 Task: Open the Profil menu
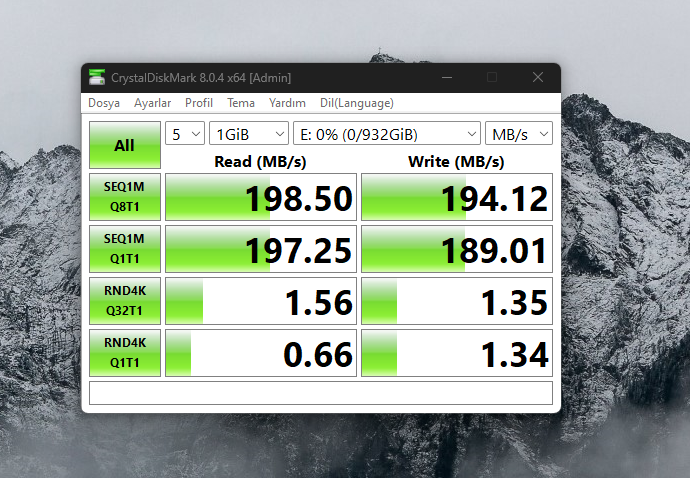[199, 103]
